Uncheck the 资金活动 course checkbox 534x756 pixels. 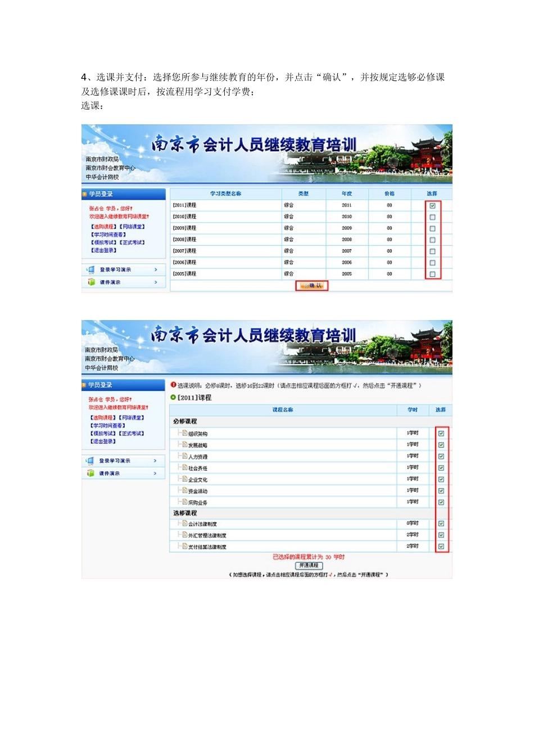tap(441, 490)
